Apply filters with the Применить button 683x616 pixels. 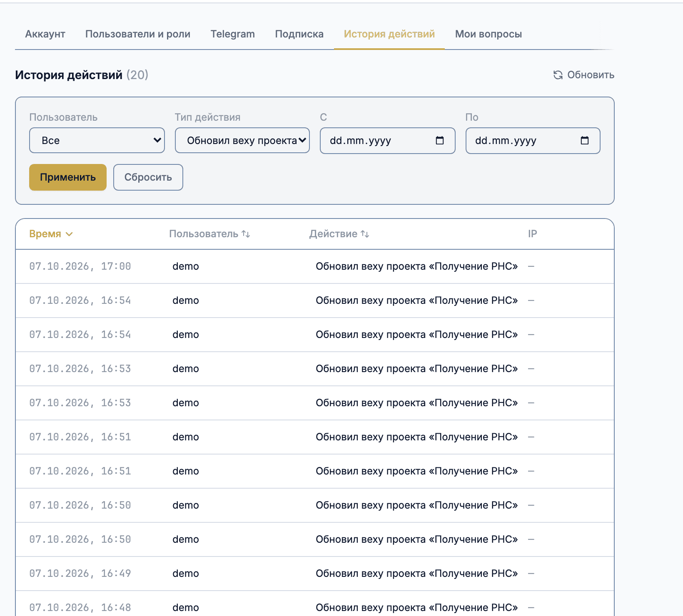click(68, 177)
